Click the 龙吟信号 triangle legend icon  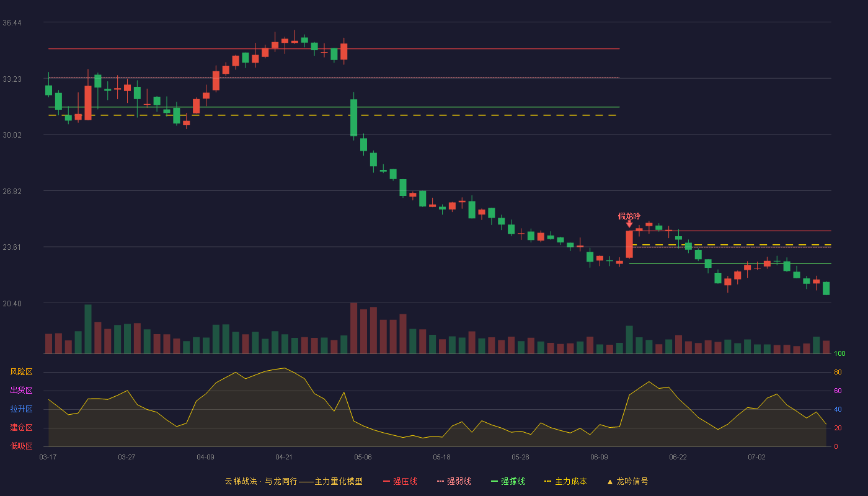pos(610,481)
